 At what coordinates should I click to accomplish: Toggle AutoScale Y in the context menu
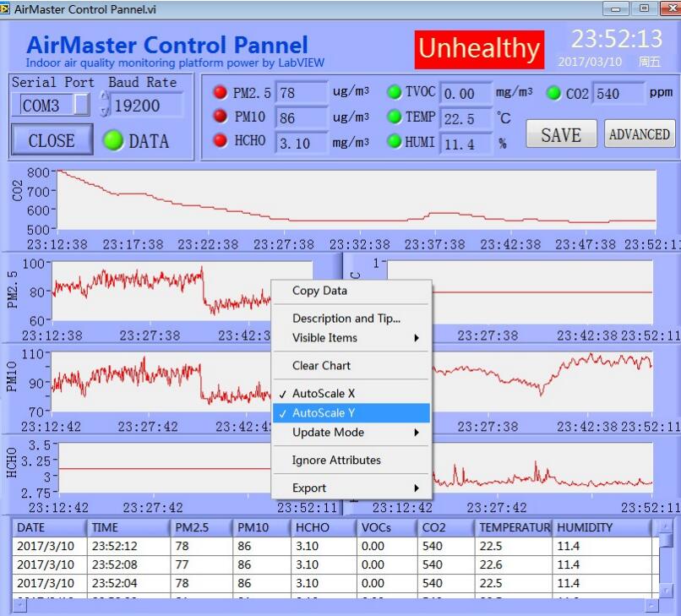click(351, 412)
